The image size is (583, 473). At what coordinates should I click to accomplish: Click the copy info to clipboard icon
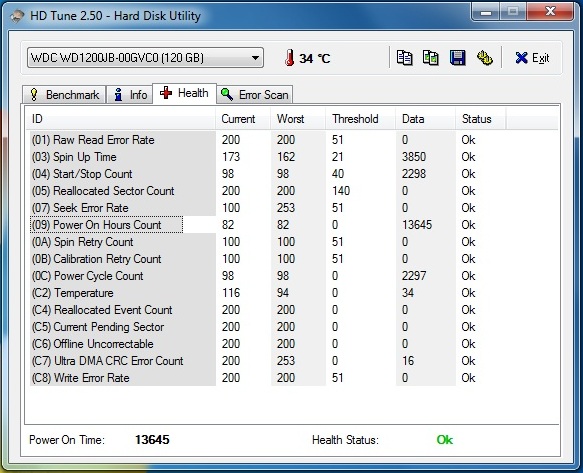pos(404,58)
